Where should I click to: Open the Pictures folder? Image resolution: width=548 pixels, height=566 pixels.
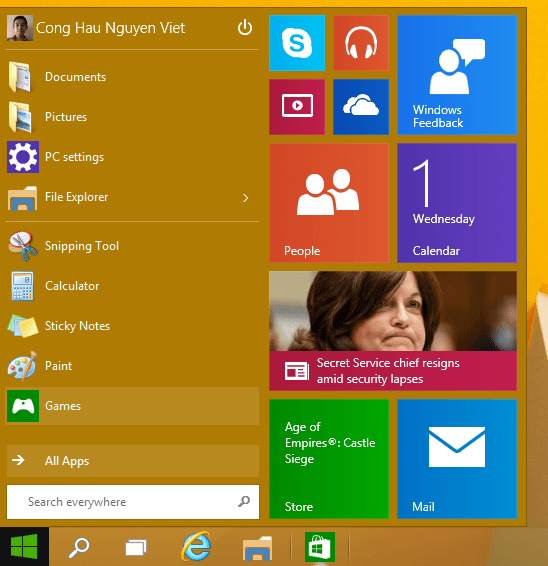pos(132,117)
